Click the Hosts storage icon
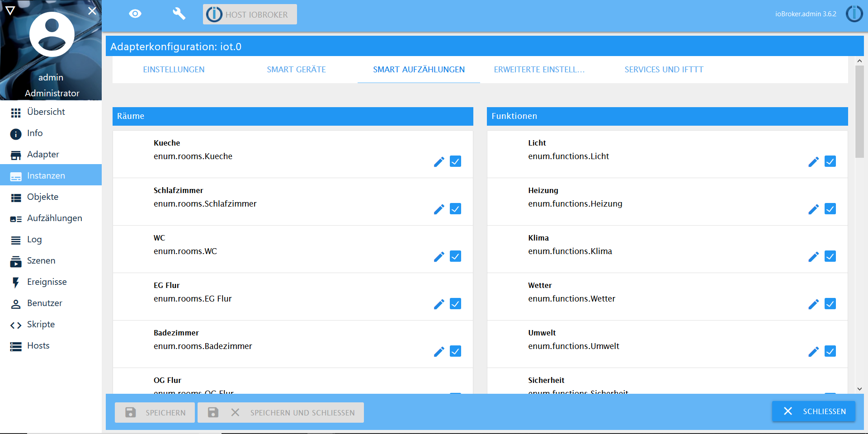 coord(16,346)
